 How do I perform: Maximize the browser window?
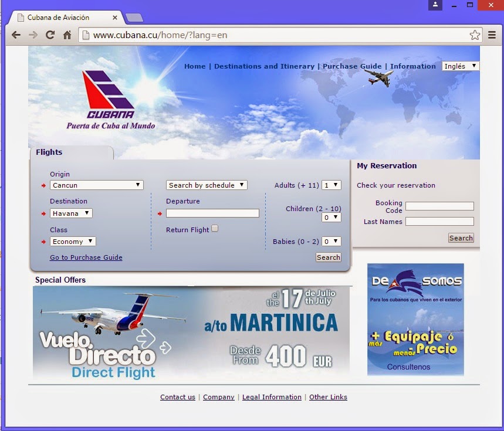click(470, 5)
